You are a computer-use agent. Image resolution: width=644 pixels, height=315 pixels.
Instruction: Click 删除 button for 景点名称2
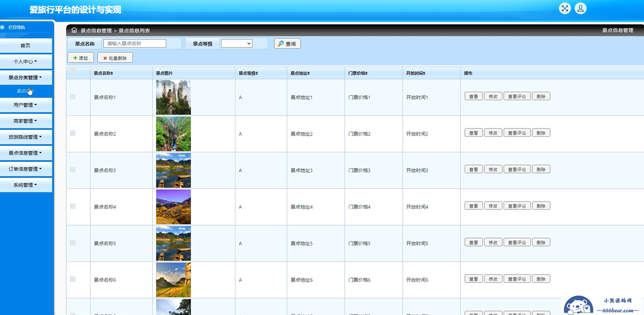(541, 133)
